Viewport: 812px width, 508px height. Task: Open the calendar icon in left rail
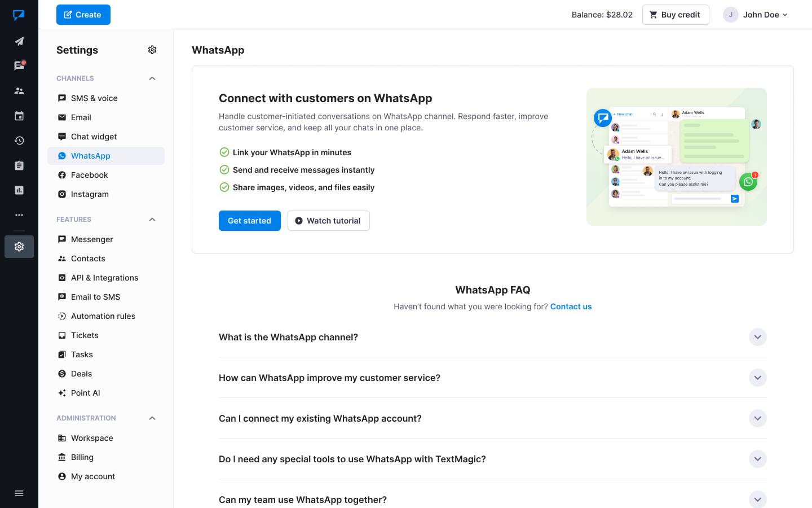[x=19, y=116]
